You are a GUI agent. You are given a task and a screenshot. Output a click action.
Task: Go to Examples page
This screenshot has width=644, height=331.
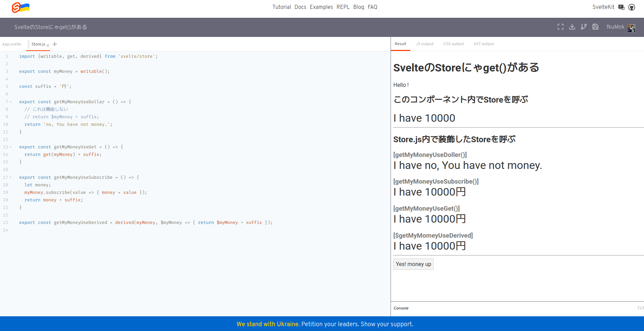(321, 7)
